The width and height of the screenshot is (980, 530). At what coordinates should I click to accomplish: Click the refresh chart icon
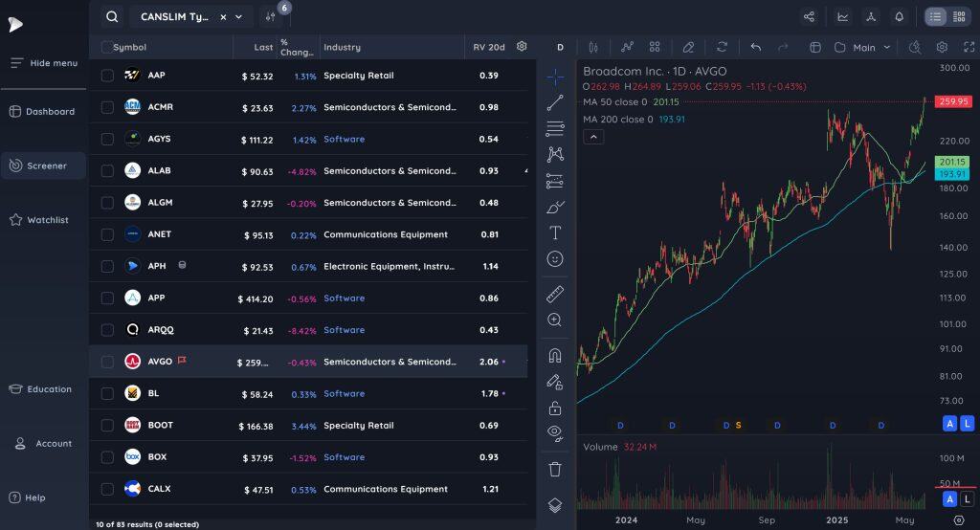[722, 47]
